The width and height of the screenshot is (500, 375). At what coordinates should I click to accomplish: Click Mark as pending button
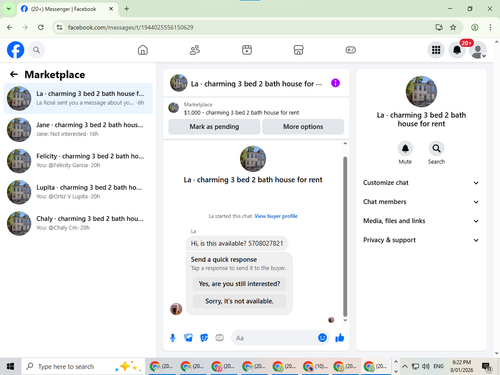(x=214, y=127)
